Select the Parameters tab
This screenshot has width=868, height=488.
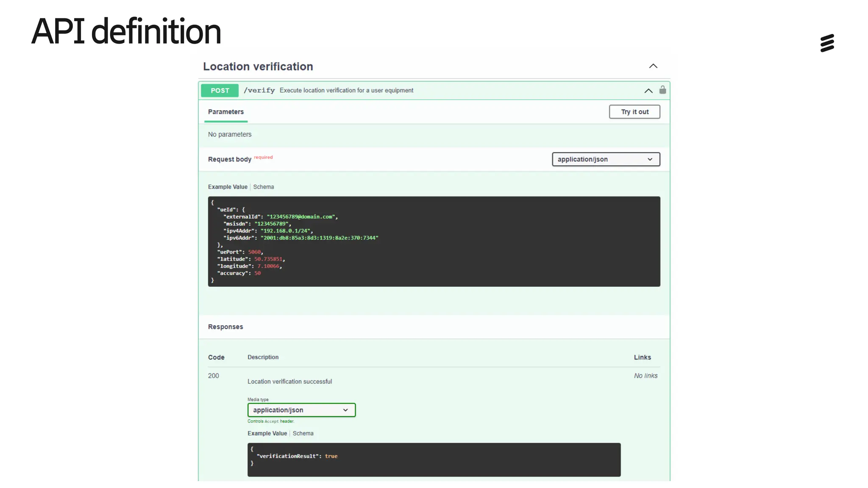coord(225,112)
